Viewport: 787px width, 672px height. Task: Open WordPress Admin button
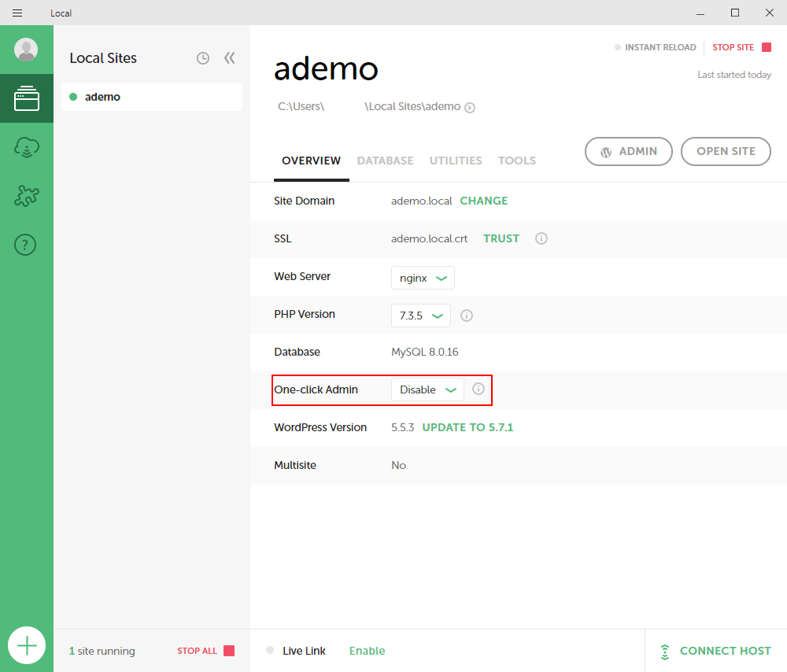[628, 152]
